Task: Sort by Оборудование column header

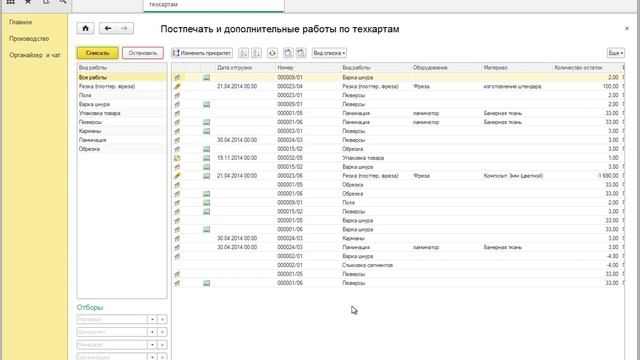Action: tap(445, 67)
